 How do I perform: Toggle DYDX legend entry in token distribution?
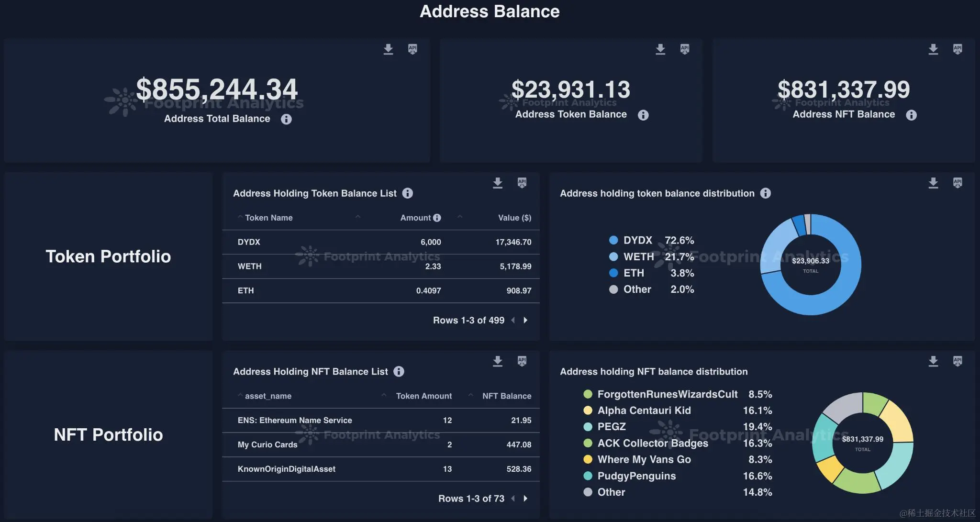pyautogui.click(x=637, y=240)
